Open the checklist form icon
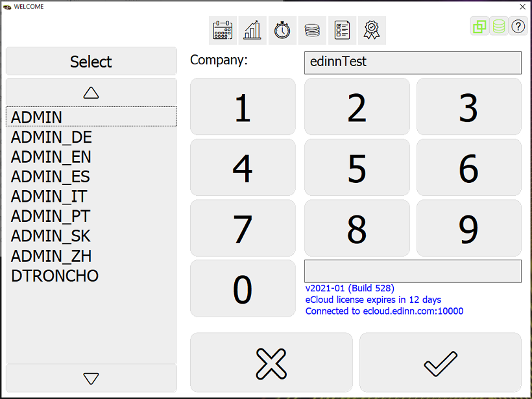Screen dimensions: 532x399 342,30
